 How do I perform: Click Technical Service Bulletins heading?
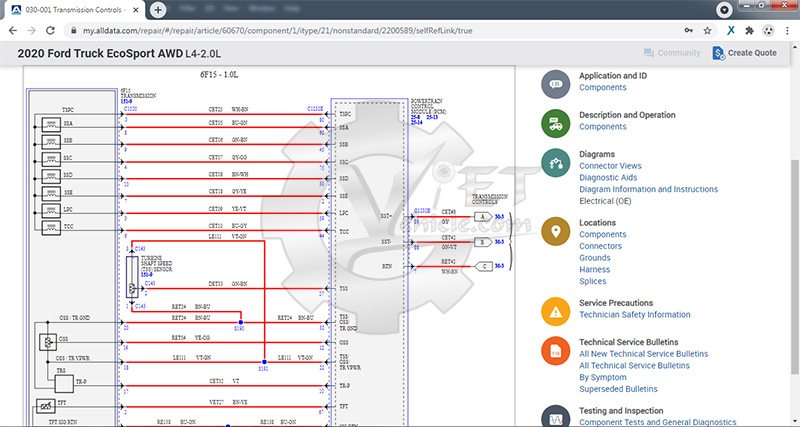629,342
